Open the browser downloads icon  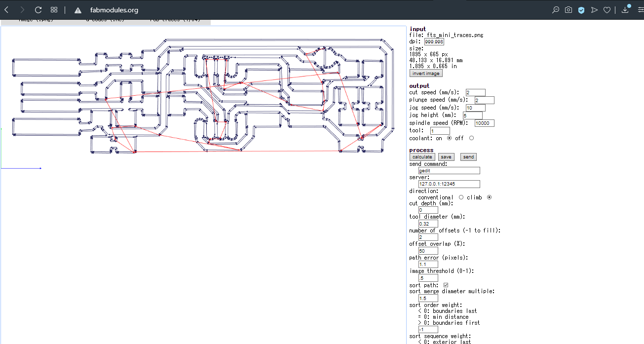tap(625, 10)
